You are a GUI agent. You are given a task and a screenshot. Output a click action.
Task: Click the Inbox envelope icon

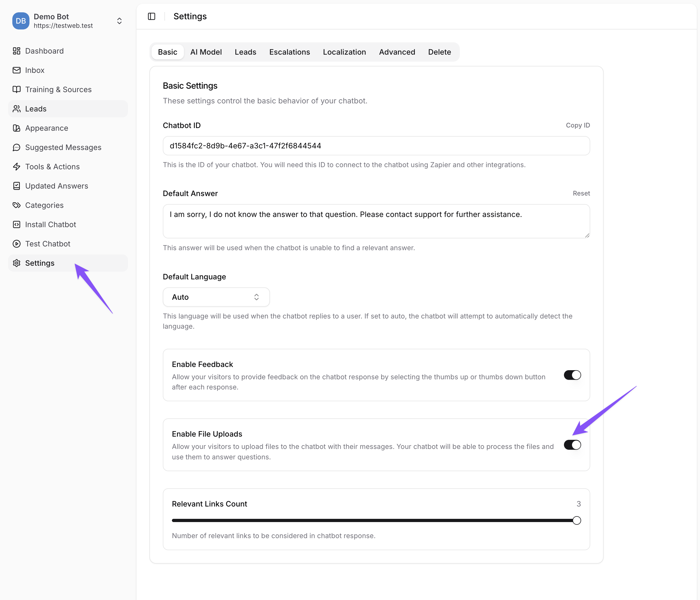click(17, 70)
